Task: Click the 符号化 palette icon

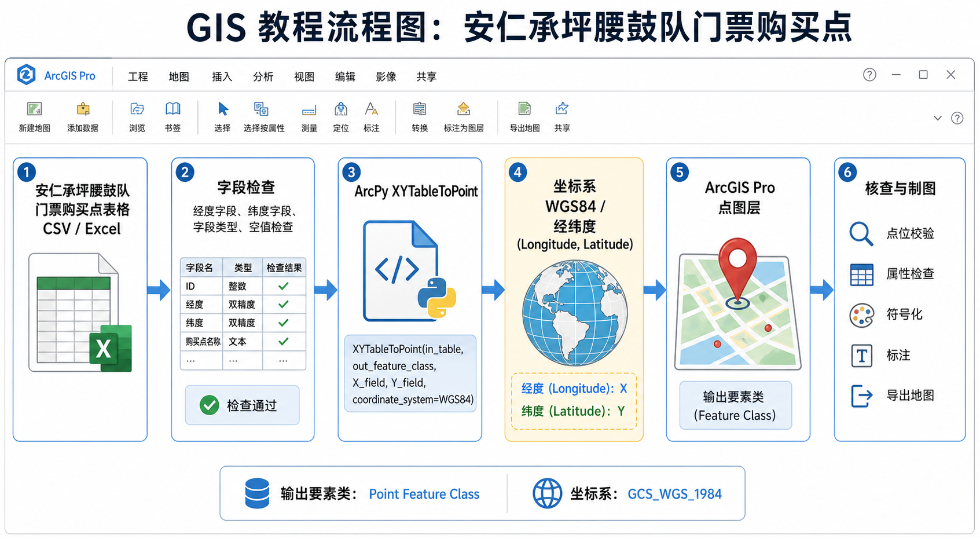Action: point(861,315)
